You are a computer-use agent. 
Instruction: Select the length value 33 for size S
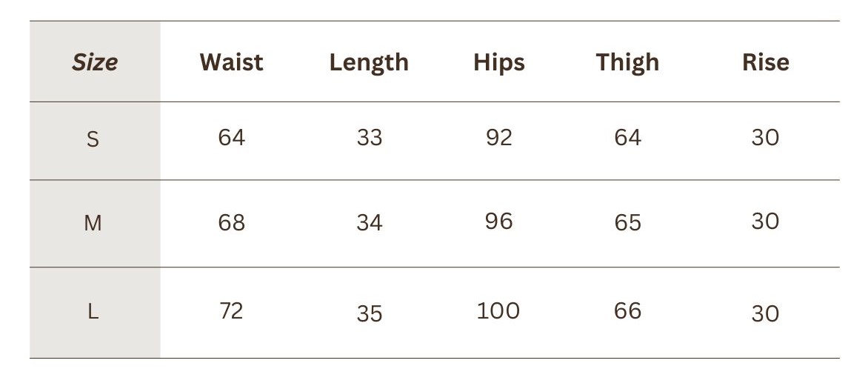tap(369, 138)
